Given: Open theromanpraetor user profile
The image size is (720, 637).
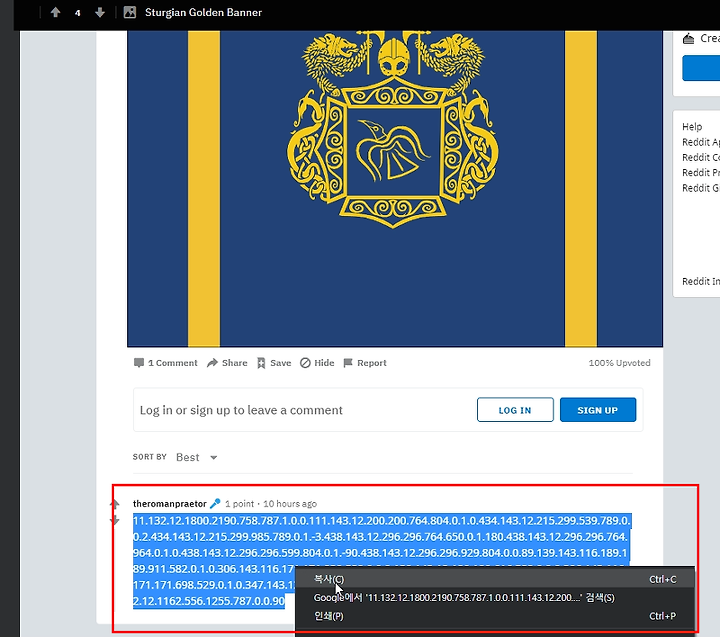Looking at the screenshot, I should (x=169, y=504).
